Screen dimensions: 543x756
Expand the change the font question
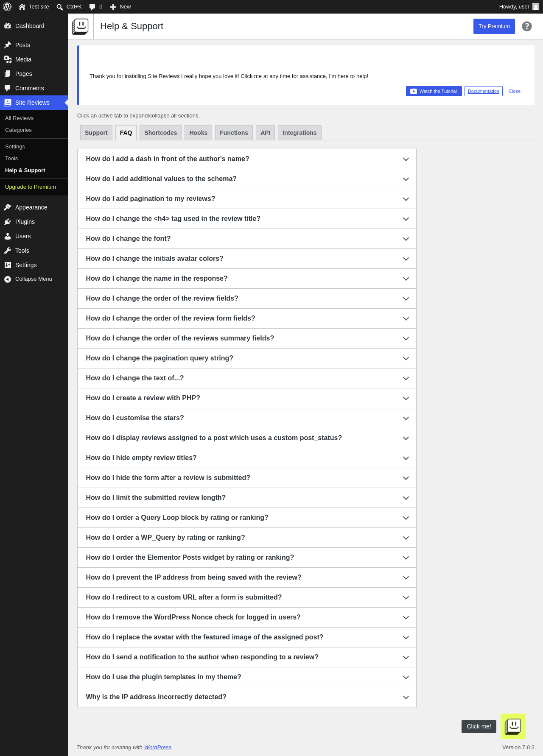pos(247,239)
